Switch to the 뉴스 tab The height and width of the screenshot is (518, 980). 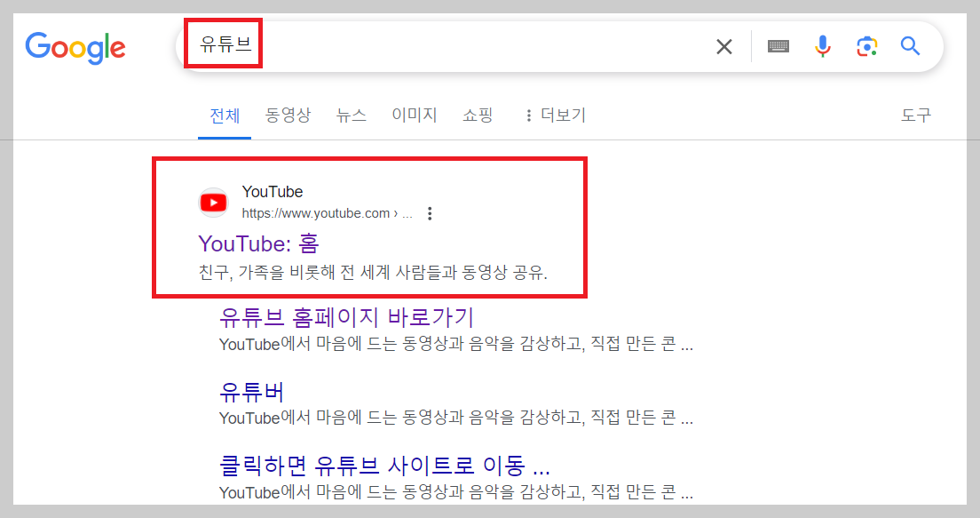[352, 116]
